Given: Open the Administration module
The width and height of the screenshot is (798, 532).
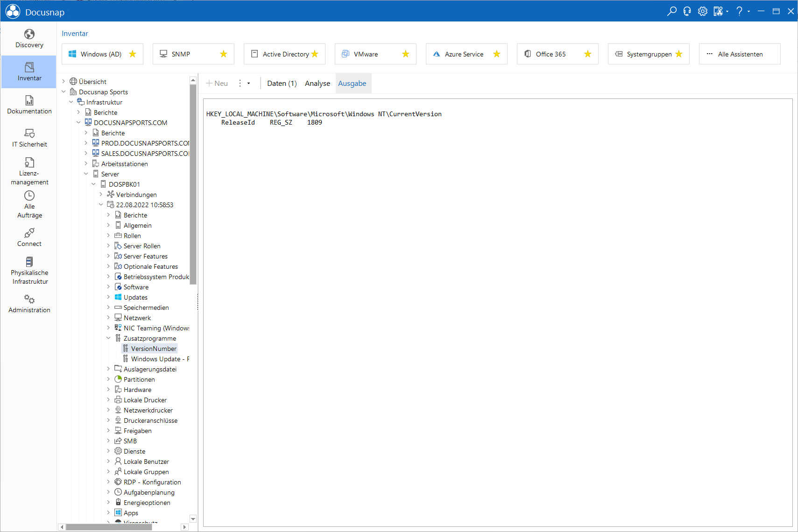Looking at the screenshot, I should [29, 304].
